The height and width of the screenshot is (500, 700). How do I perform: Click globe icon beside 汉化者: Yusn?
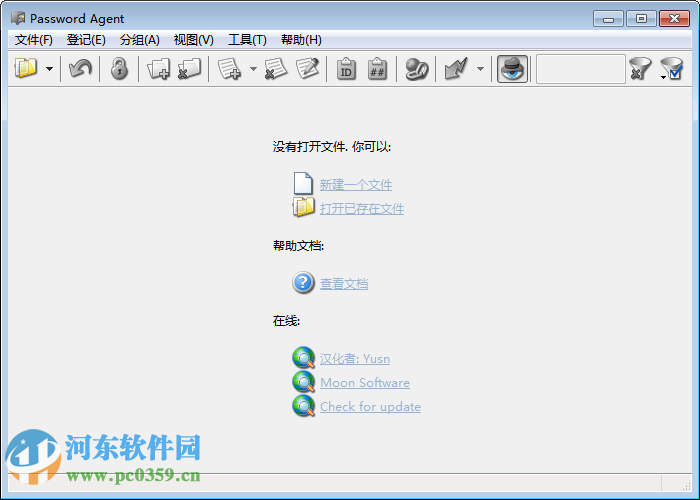[x=304, y=358]
